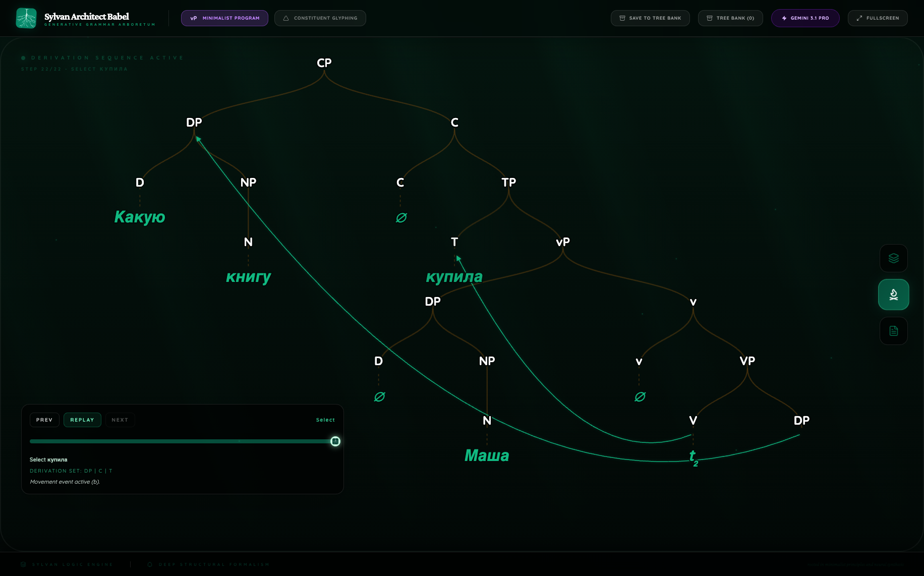Open the document notes sidebar icon
The height and width of the screenshot is (576, 924).
click(x=893, y=331)
